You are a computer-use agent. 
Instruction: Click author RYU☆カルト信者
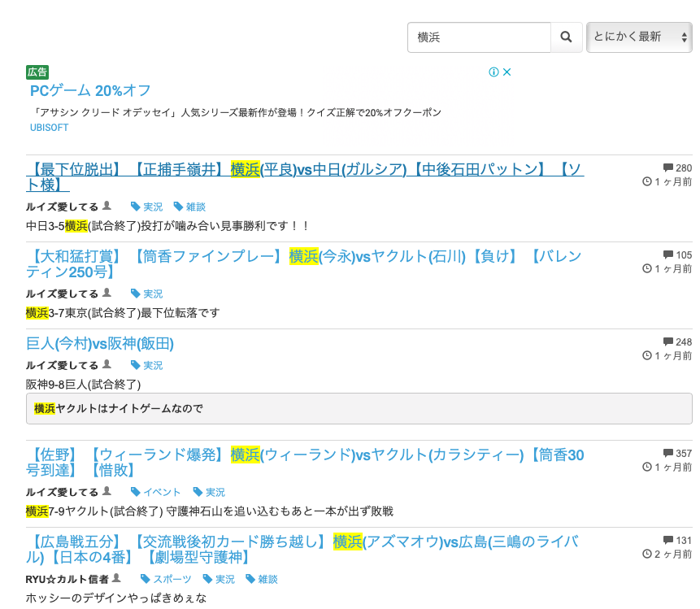tap(67, 579)
